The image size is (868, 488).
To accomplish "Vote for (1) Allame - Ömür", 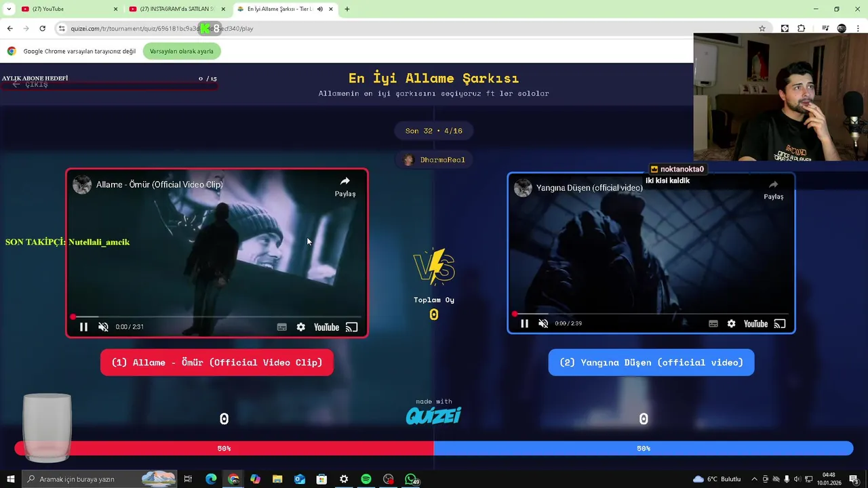I will [217, 363].
